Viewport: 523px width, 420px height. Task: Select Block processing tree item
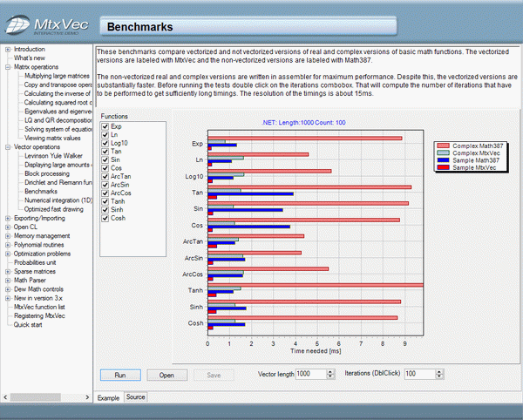pos(47,173)
